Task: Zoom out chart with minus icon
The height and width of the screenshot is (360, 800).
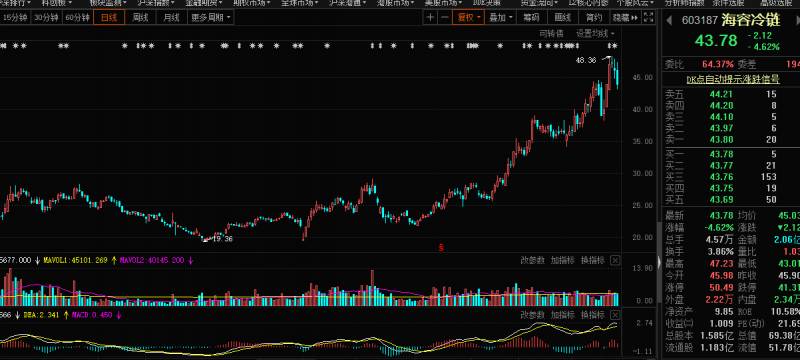Action: (444, 18)
